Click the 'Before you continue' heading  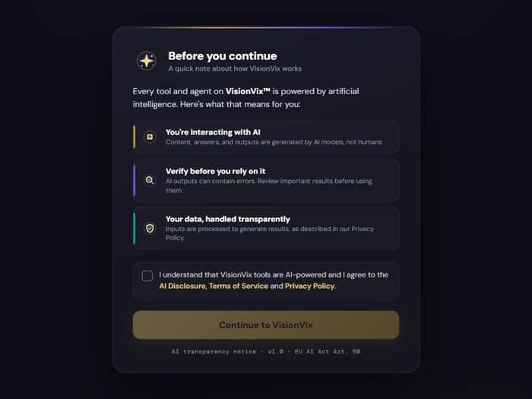tap(223, 56)
